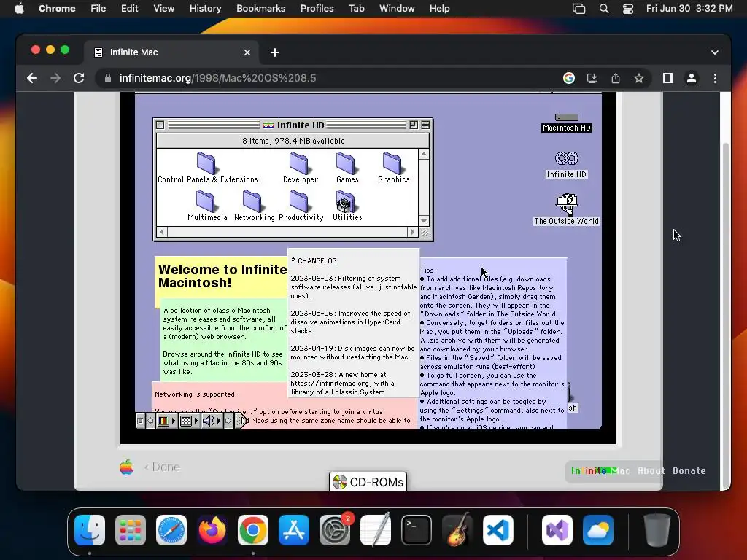Screen dimensions: 747x560
Task: Expand the tab search chevron
Action: click(x=715, y=52)
